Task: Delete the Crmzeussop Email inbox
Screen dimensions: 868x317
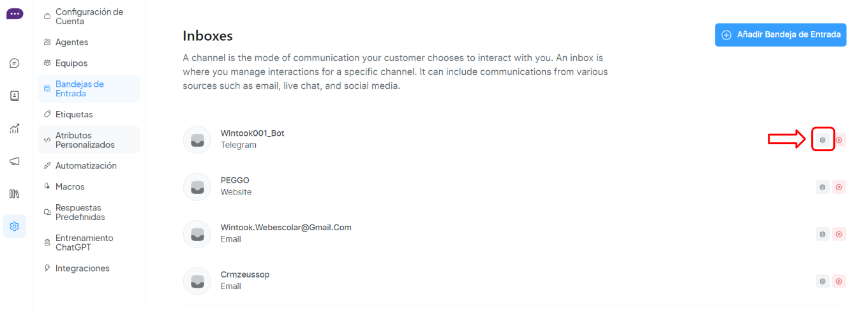Action: (839, 281)
